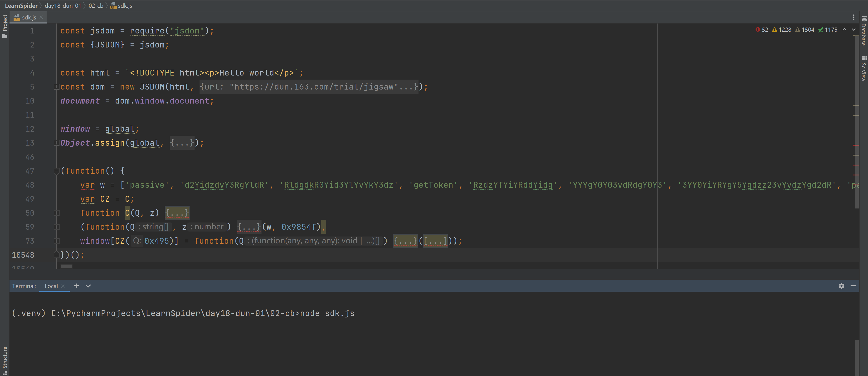Go to previous highlighted error arrow
This screenshot has width=868, height=376.
844,30
